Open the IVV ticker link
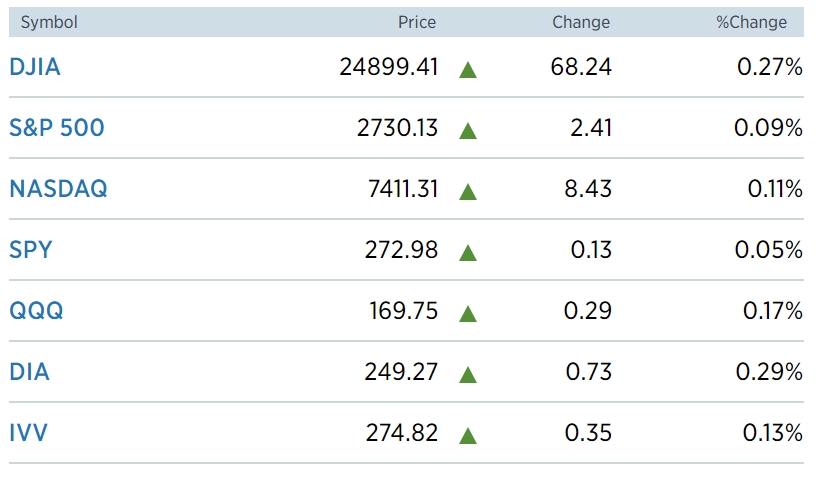 point(28,433)
